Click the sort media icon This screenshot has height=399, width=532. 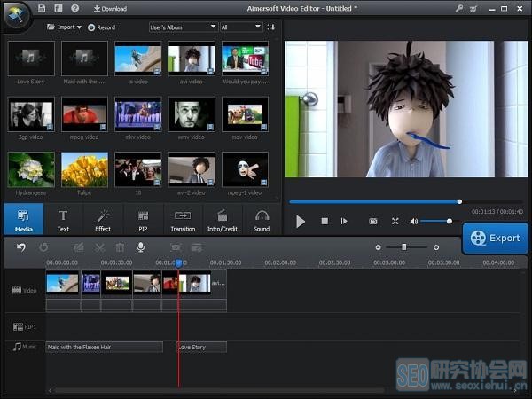(x=270, y=27)
